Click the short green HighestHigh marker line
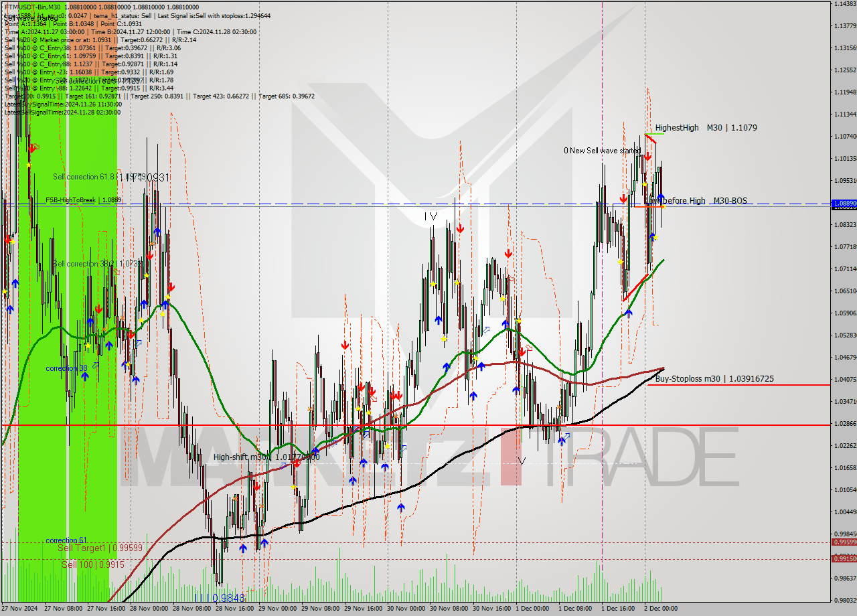The height and width of the screenshot is (616, 857). coord(654,134)
